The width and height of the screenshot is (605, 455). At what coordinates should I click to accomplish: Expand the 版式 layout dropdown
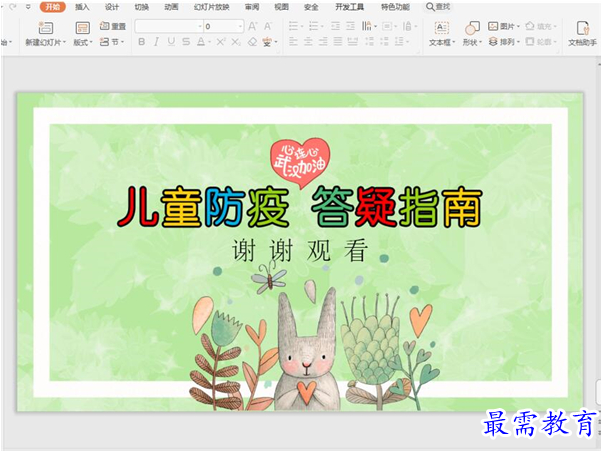pyautogui.click(x=90, y=42)
